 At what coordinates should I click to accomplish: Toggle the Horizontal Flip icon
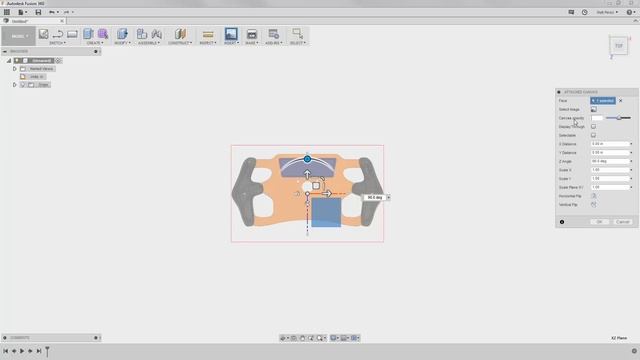(x=593, y=196)
